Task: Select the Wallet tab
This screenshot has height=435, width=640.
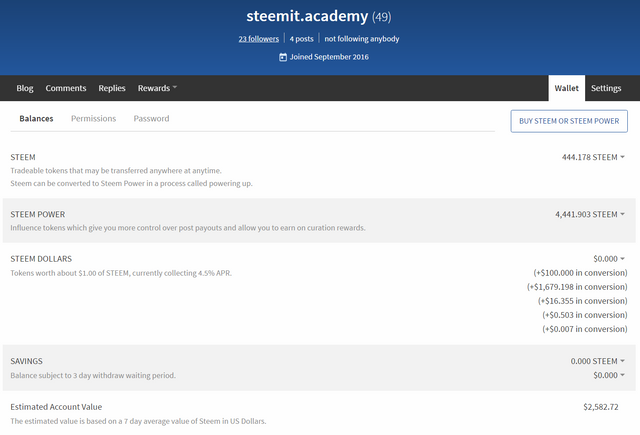Action: pos(567,88)
